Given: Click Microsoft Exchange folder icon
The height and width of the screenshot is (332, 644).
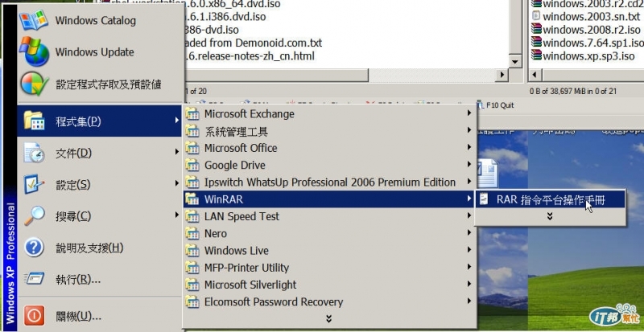Looking at the screenshot, I should 192,113.
